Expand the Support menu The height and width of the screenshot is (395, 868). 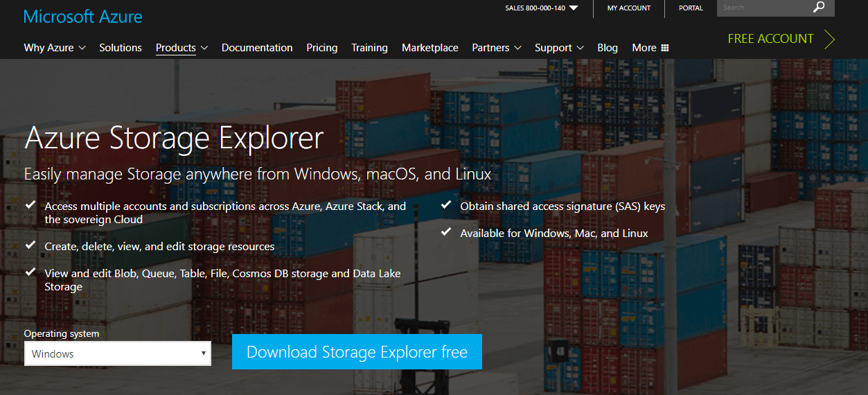click(x=559, y=48)
